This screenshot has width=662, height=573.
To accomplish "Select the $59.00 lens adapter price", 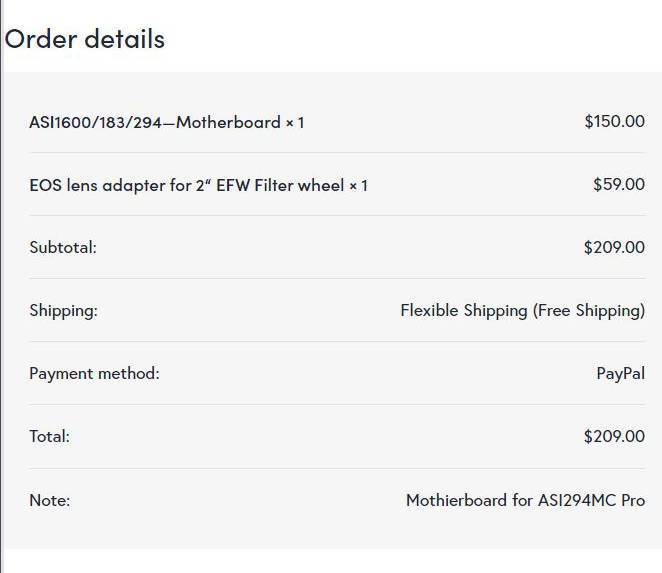I will tap(619, 185).
